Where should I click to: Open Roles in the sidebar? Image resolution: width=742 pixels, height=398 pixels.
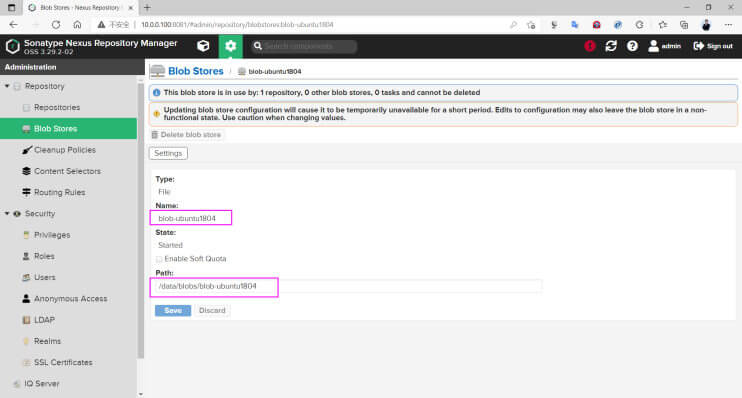click(x=44, y=256)
